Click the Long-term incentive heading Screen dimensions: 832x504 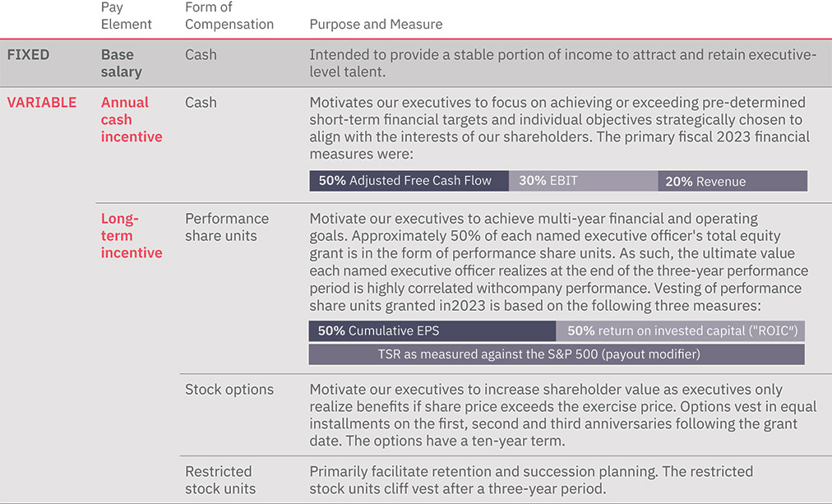132,235
